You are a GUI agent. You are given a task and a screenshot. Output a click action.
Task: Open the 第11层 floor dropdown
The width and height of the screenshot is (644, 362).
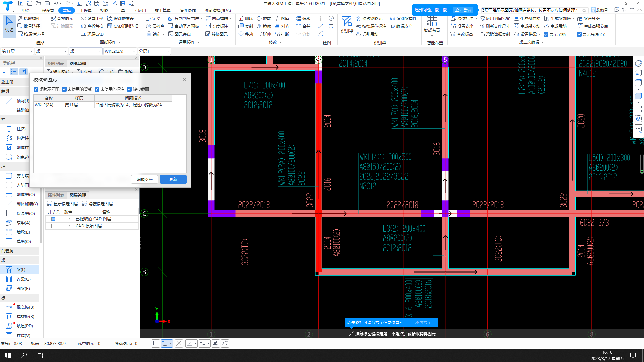[17, 51]
